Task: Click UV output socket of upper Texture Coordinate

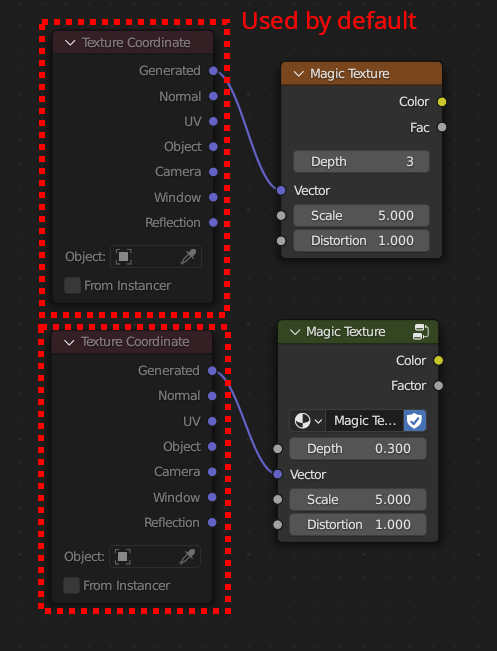Action: (x=213, y=121)
